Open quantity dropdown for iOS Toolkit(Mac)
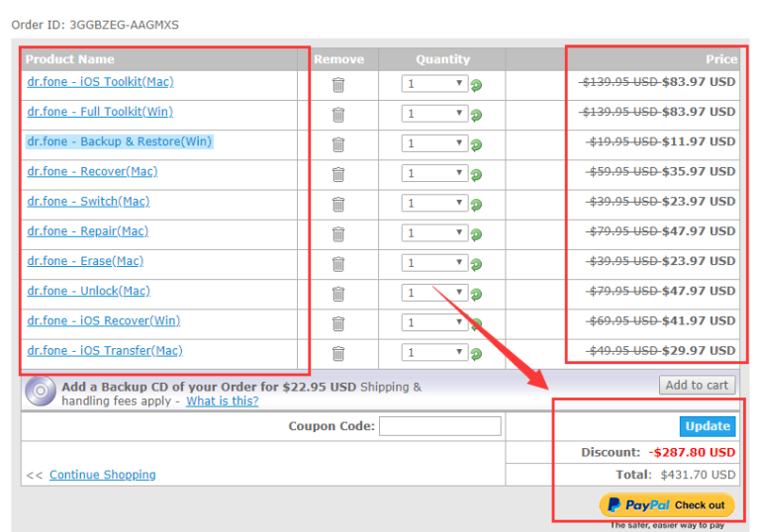Screen dimensions: 760x532 pos(434,83)
